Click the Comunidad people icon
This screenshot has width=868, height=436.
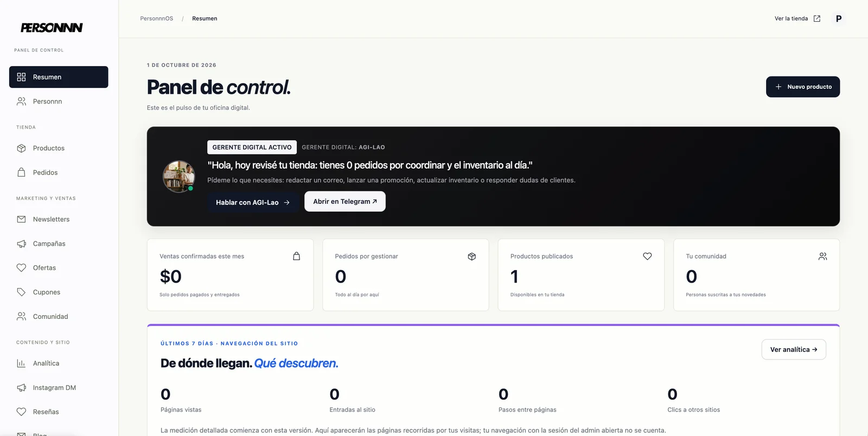click(21, 316)
